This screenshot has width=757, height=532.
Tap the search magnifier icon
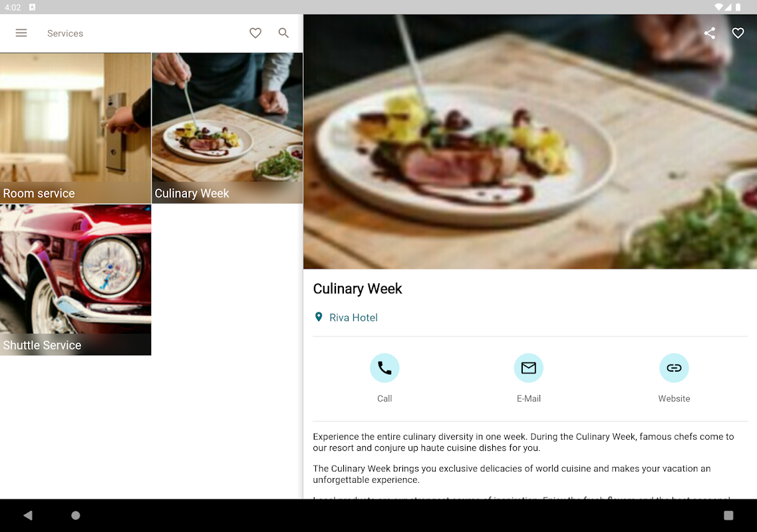click(x=283, y=33)
